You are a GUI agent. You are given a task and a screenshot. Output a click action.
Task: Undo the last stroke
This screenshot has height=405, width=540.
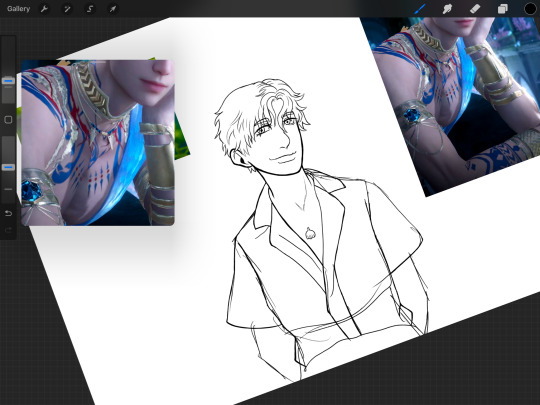pos(8,214)
